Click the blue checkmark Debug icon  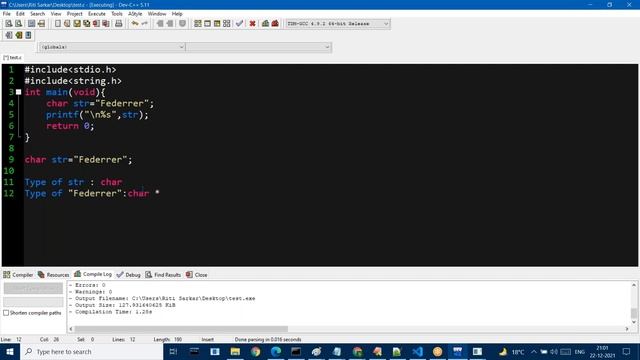[240, 24]
